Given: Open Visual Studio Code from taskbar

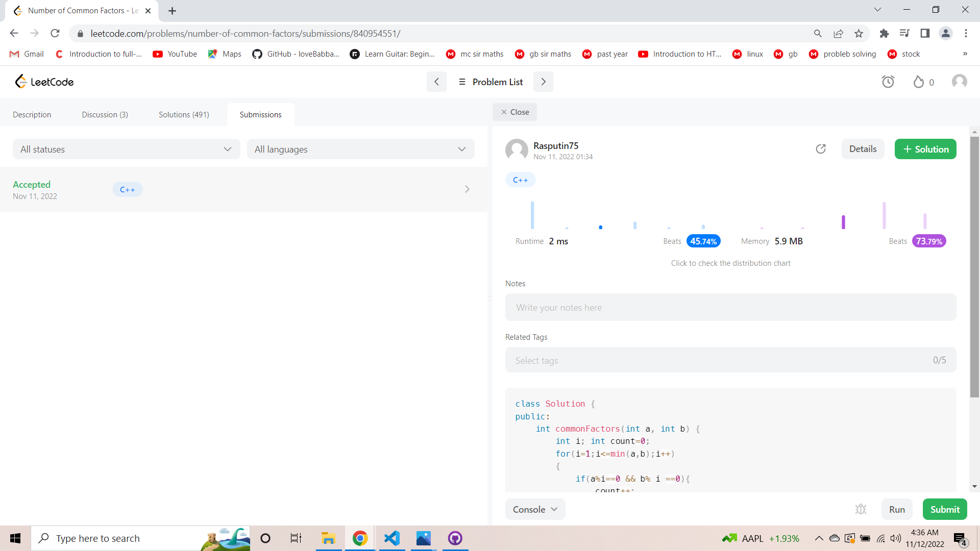Looking at the screenshot, I should click(x=391, y=538).
